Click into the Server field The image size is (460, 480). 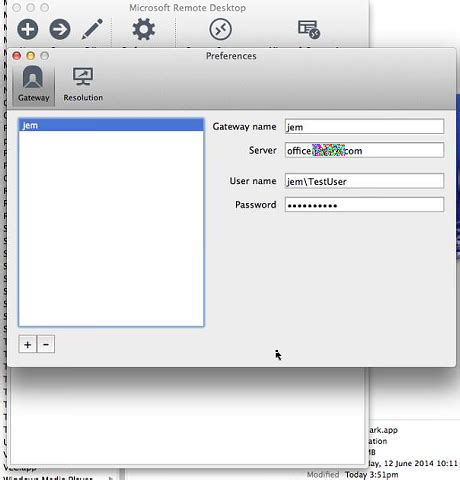[364, 150]
